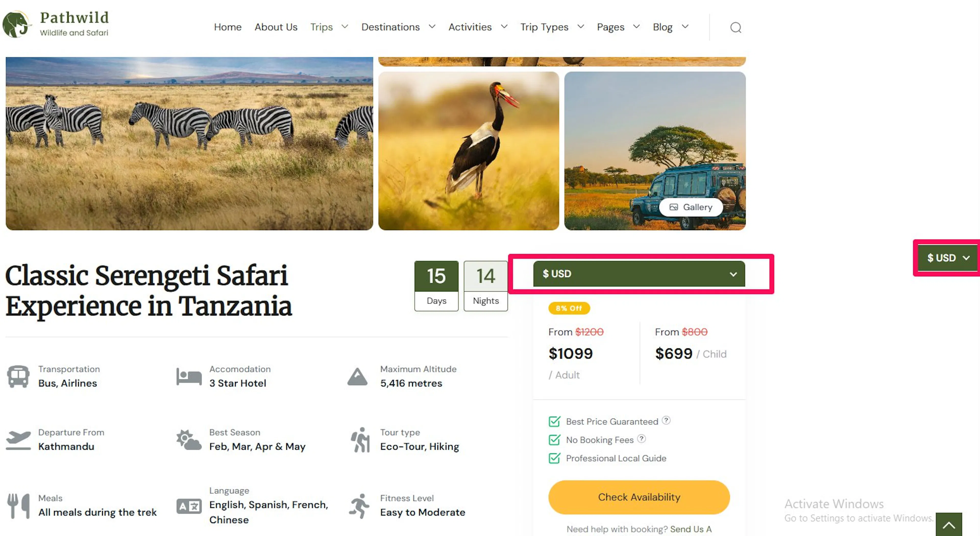Click the Departure From airplane icon

(x=18, y=440)
